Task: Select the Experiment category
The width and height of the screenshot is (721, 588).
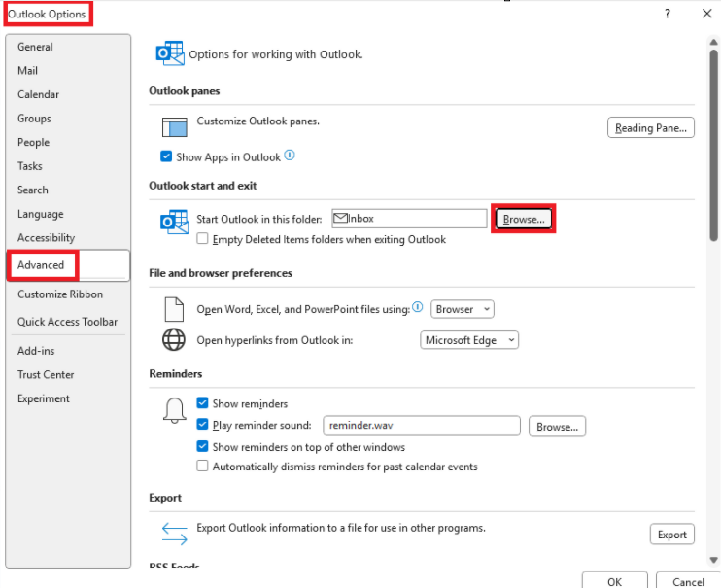Action: click(43, 398)
